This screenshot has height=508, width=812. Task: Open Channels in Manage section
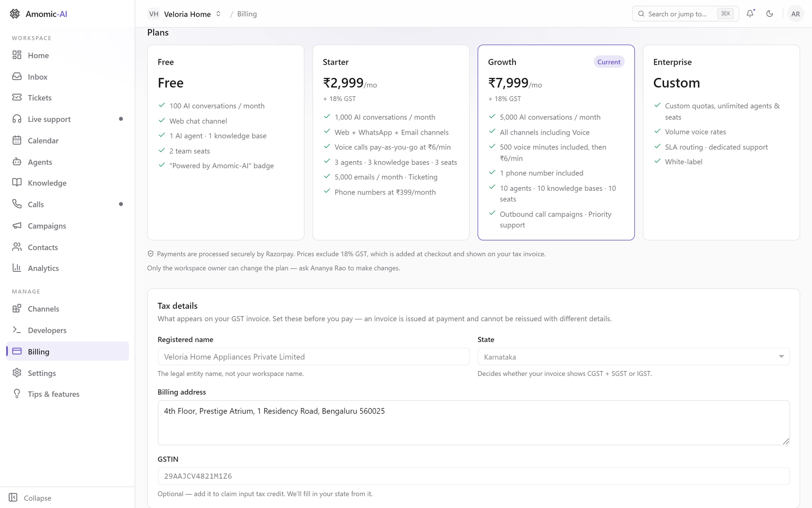coord(68,309)
